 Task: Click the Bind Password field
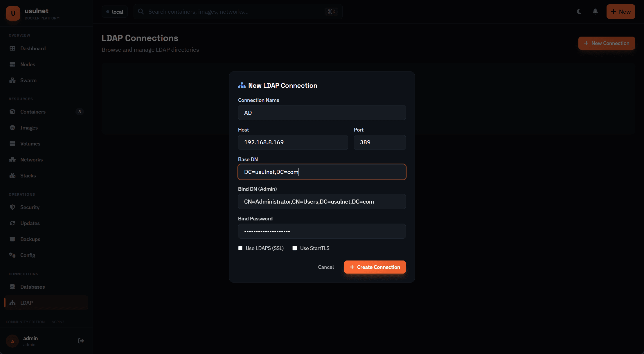pyautogui.click(x=322, y=231)
